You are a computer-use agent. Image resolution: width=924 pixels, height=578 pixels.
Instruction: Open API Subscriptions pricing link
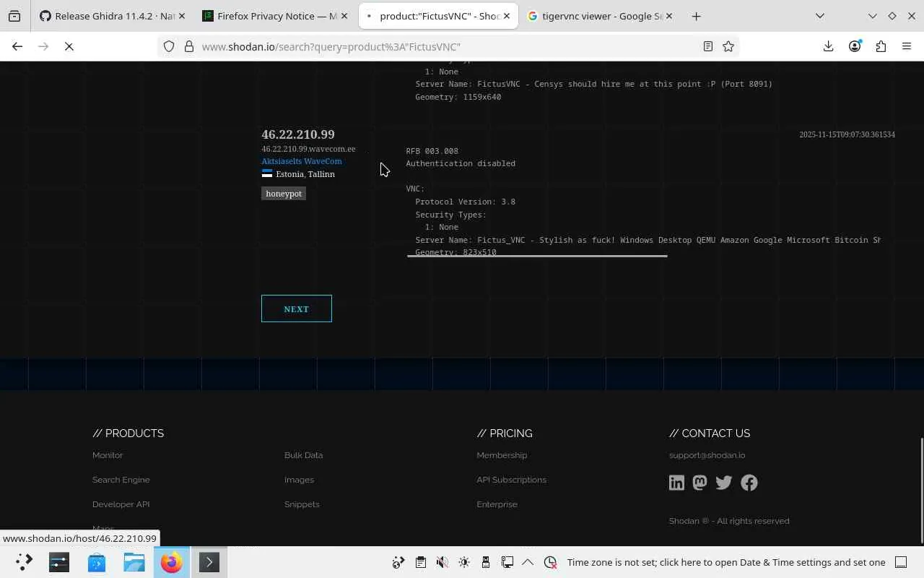point(511,480)
